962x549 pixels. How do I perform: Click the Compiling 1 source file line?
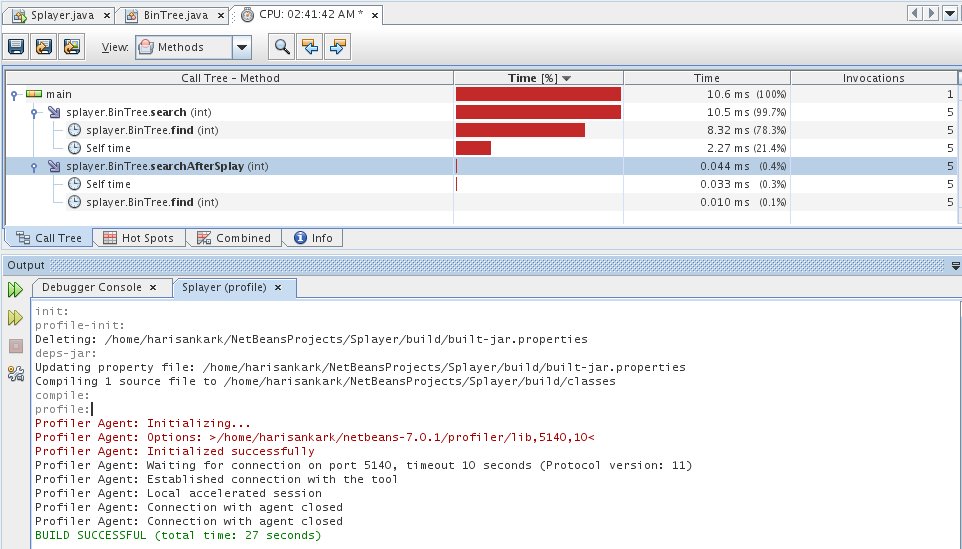[325, 382]
